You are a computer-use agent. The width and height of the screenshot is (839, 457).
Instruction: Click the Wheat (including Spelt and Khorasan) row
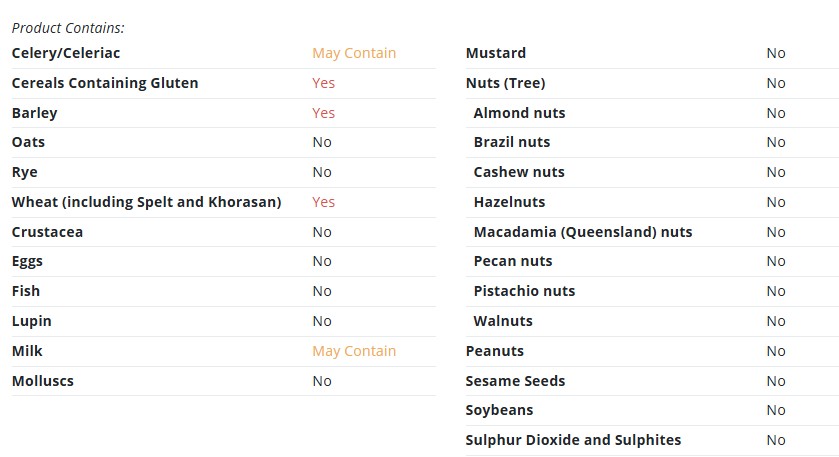coord(224,202)
